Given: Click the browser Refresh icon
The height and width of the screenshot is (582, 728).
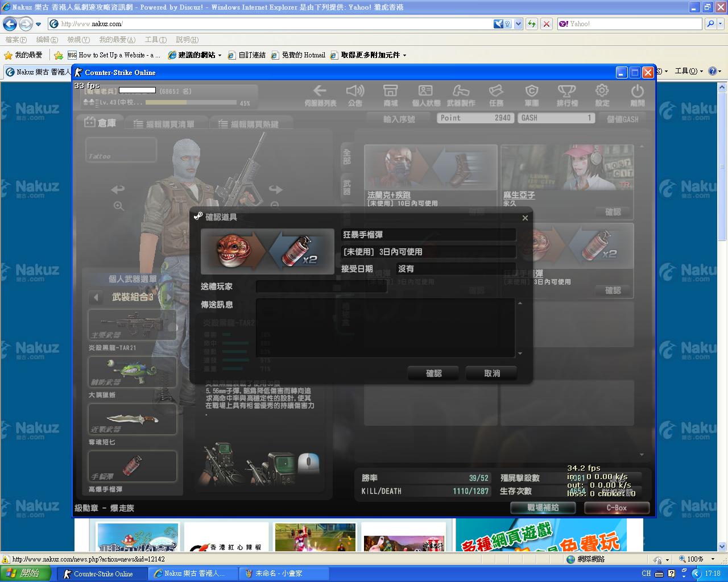Looking at the screenshot, I should coord(532,24).
